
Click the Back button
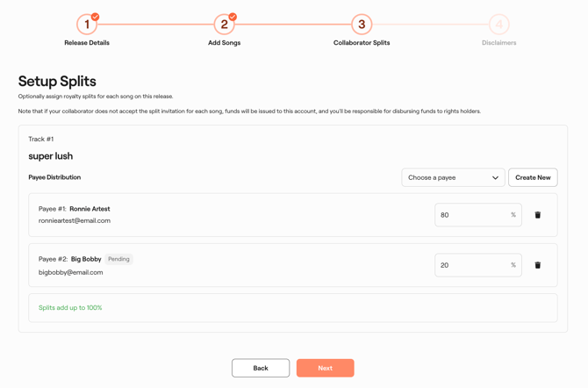tap(261, 368)
